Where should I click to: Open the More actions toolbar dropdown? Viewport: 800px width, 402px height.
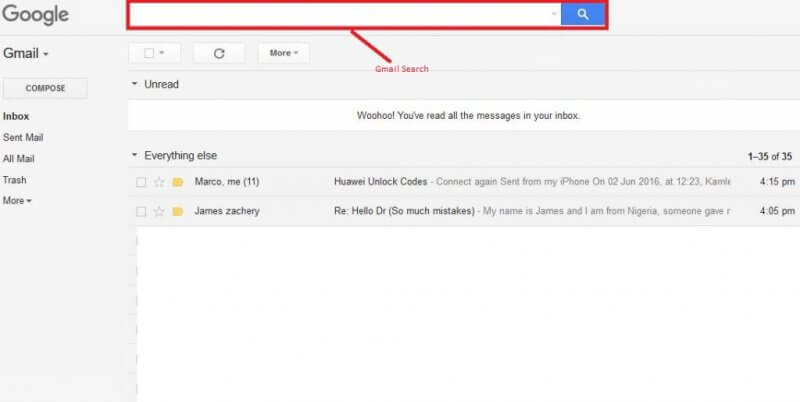(x=284, y=53)
